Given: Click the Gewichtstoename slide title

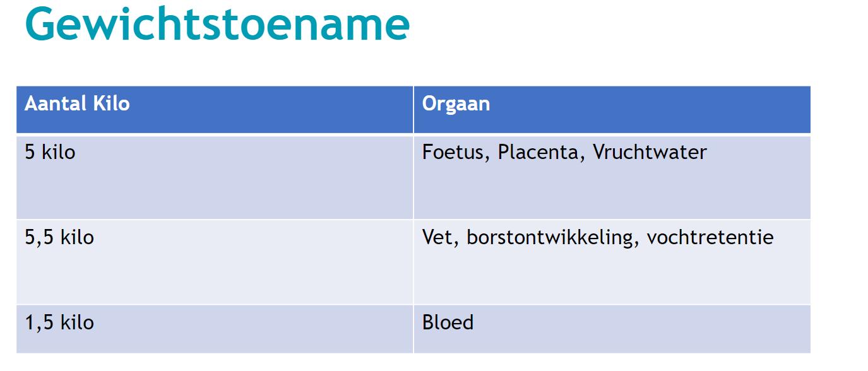Looking at the screenshot, I should point(217,25).
